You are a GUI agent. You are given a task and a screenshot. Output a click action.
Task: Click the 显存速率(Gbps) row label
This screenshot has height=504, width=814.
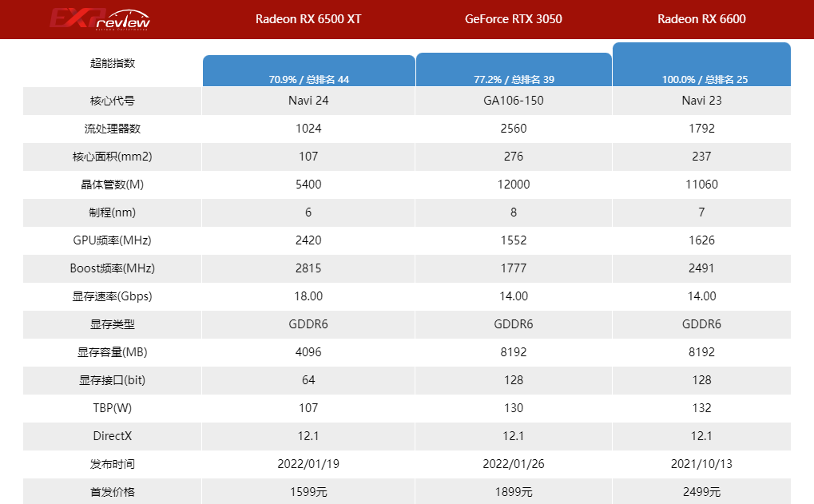point(112,297)
